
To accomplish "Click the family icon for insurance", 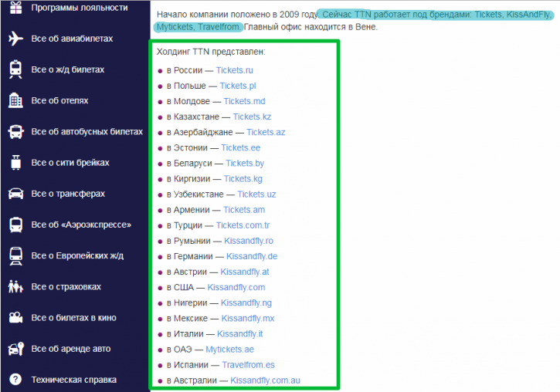I will (15, 287).
